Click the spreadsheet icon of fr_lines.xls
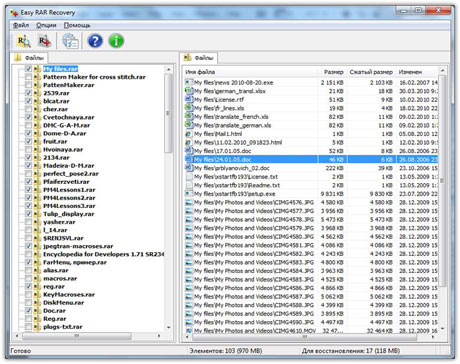 tap(189, 108)
